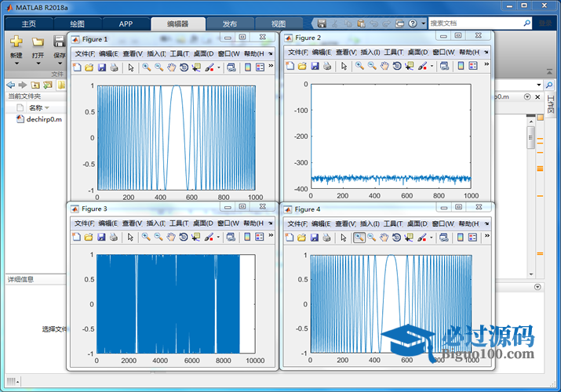Click vertical scrollbar thumb in editor
Image resolution: width=561 pixels, height=392 pixels.
click(531, 137)
